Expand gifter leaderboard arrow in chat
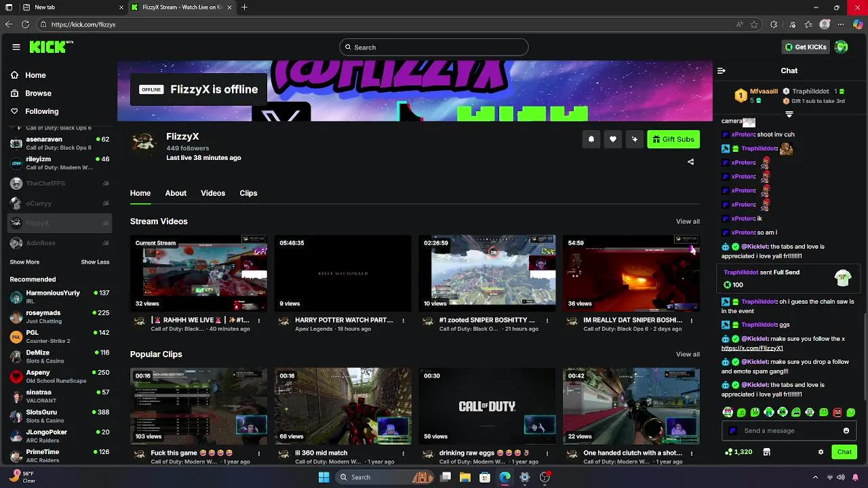 [x=789, y=115]
